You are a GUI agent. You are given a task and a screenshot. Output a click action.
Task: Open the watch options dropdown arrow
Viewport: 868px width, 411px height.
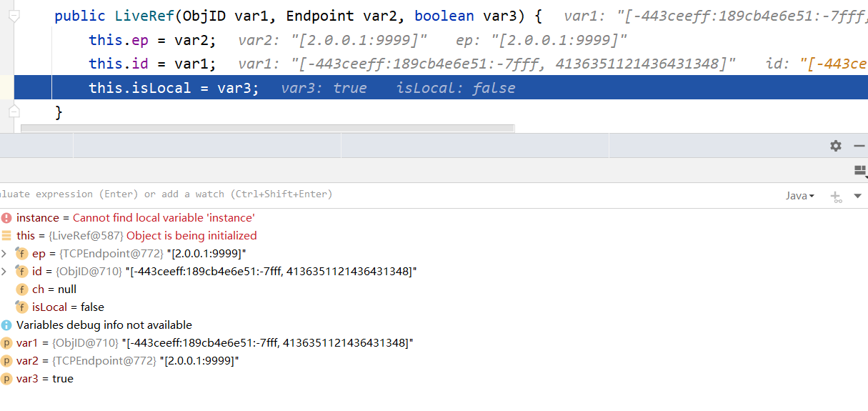point(858,196)
